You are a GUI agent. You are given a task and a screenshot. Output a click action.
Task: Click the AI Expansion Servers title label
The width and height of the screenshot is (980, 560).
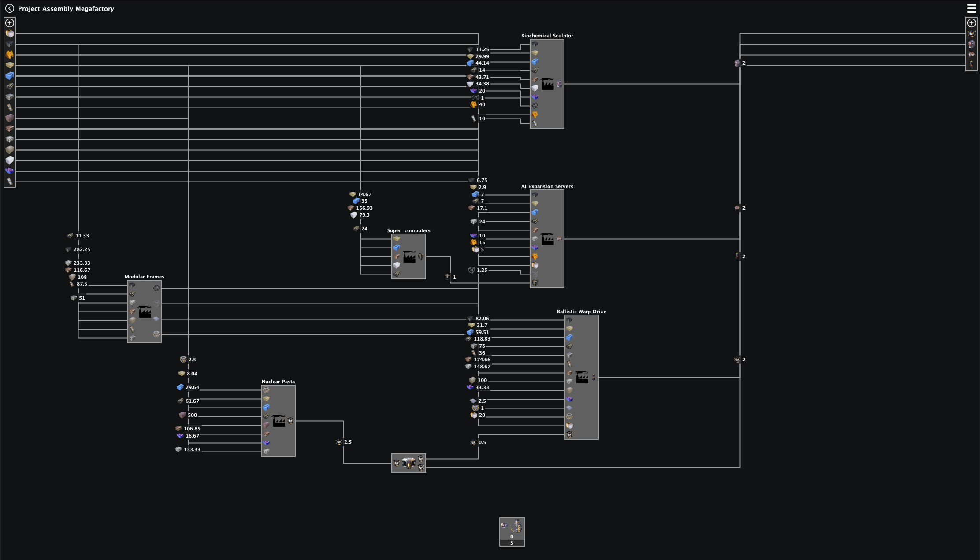click(547, 186)
